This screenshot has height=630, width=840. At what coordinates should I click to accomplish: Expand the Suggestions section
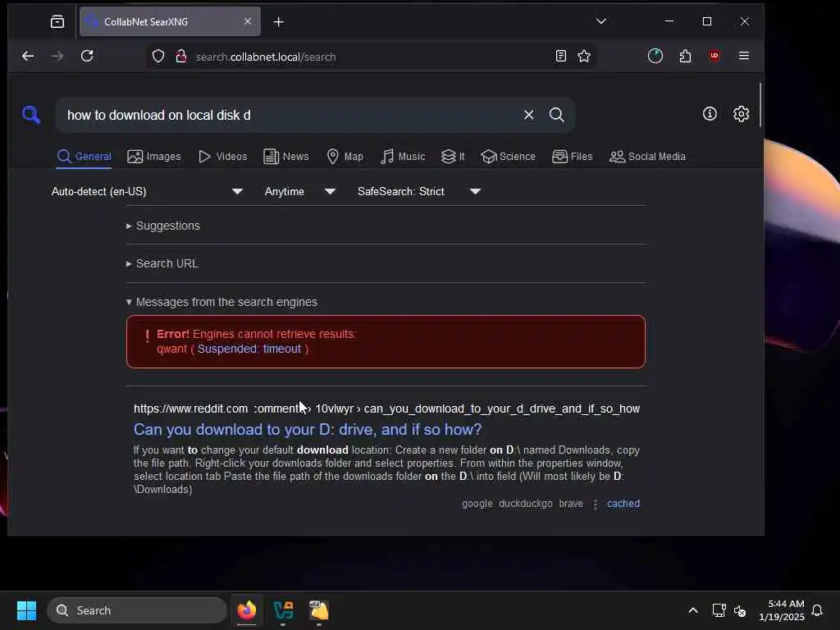point(163,226)
